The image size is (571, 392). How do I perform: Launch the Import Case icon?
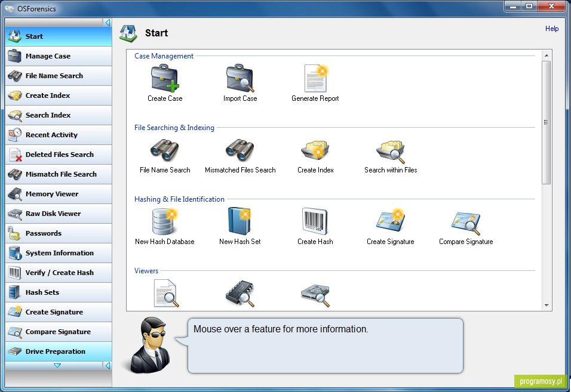point(240,78)
